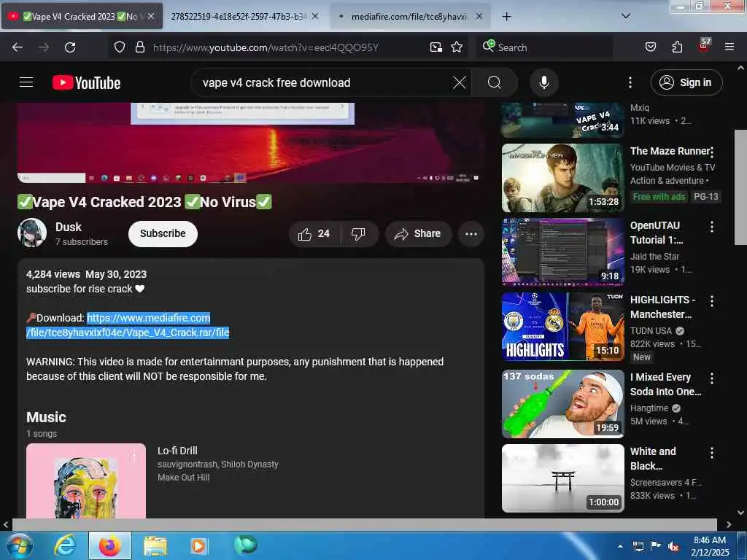This screenshot has width=747, height=560.
Task: Click Sign in button
Action: click(x=686, y=82)
